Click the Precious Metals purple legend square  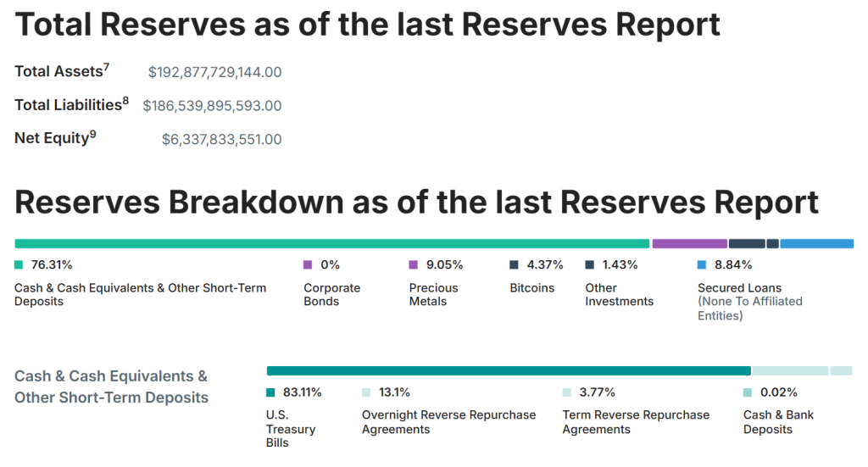tap(414, 264)
